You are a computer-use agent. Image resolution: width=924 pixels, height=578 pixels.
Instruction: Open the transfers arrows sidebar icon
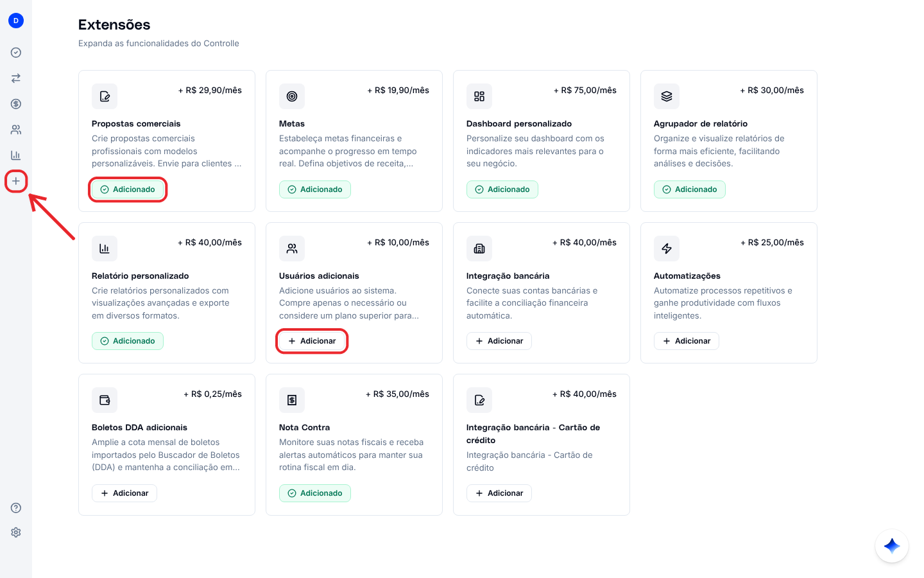pyautogui.click(x=16, y=78)
